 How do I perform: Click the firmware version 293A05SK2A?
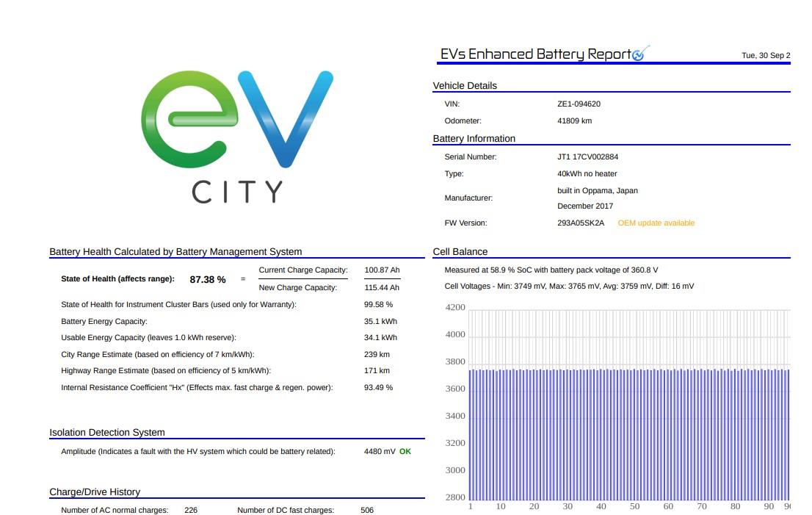coord(581,223)
